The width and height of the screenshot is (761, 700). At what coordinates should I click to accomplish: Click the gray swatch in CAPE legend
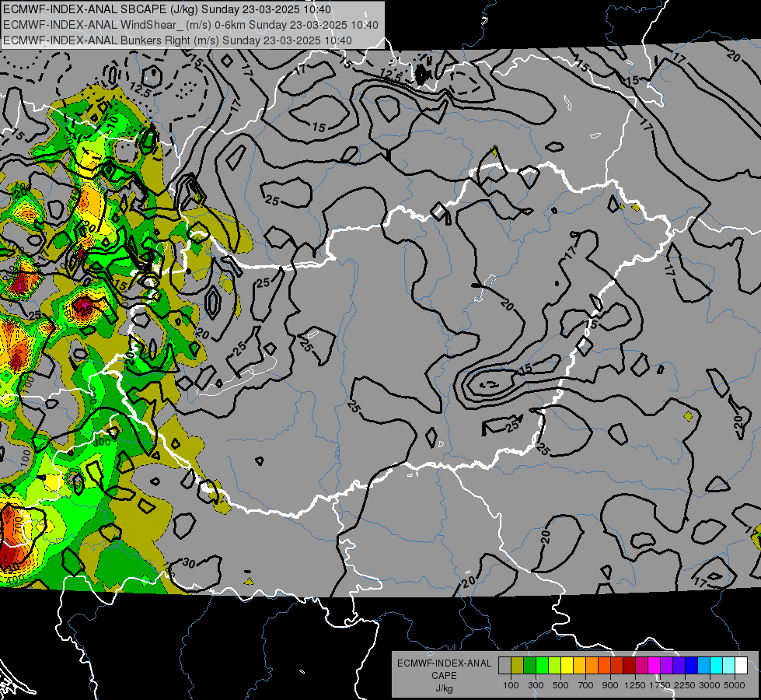coord(504,666)
